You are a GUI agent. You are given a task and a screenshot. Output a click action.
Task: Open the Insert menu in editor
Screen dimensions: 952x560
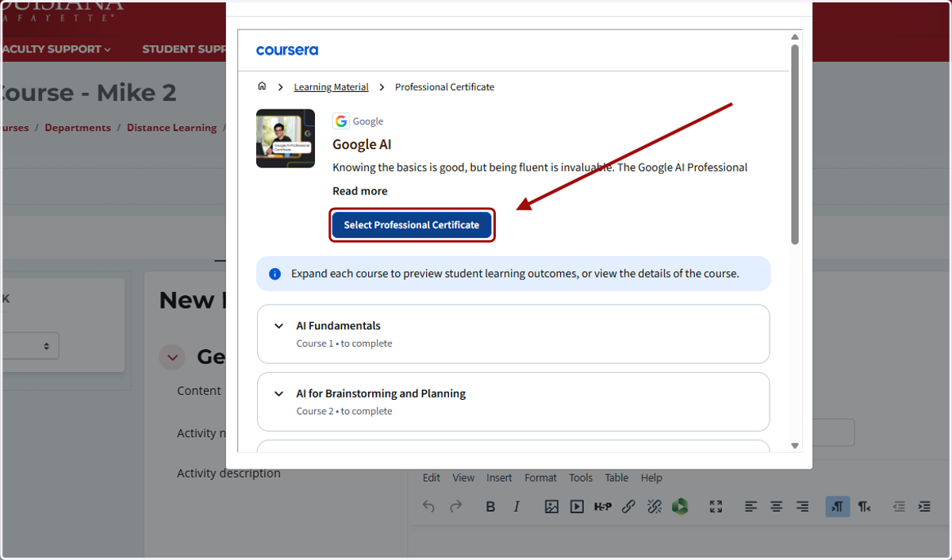[499, 478]
